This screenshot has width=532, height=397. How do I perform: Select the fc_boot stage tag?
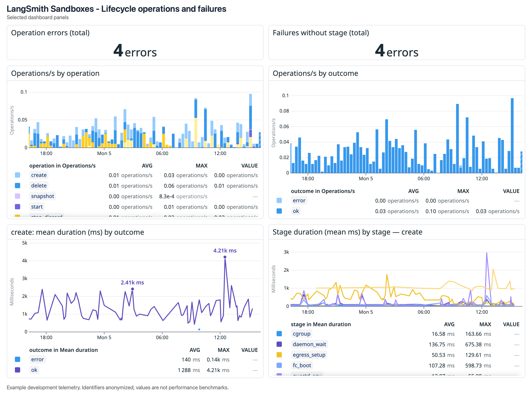click(302, 365)
